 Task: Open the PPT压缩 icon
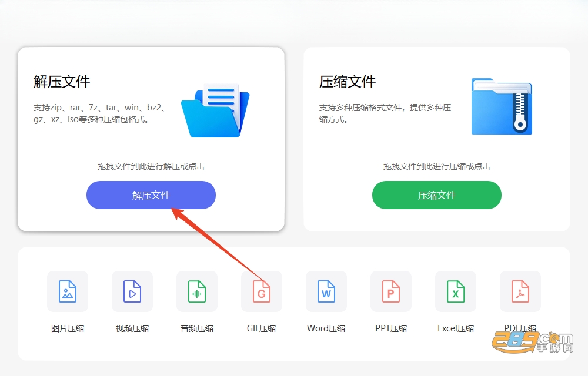point(391,291)
